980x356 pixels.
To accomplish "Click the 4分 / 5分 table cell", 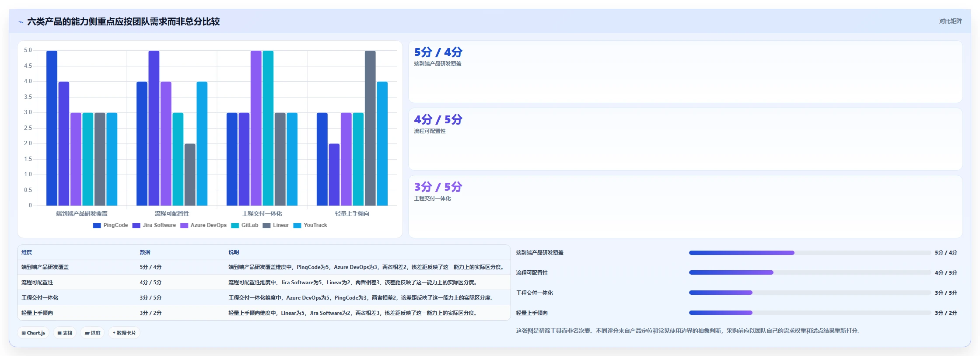I will (x=150, y=283).
